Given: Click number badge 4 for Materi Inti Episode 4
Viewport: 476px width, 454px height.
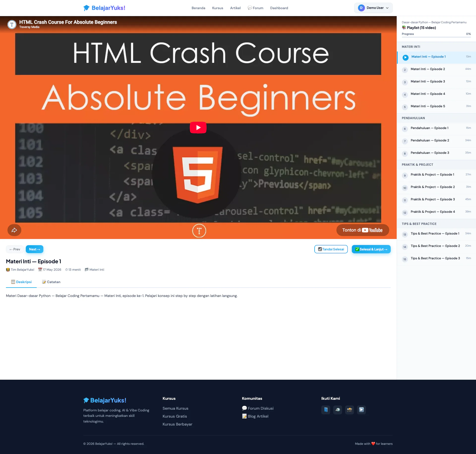Looking at the screenshot, I should tap(405, 95).
